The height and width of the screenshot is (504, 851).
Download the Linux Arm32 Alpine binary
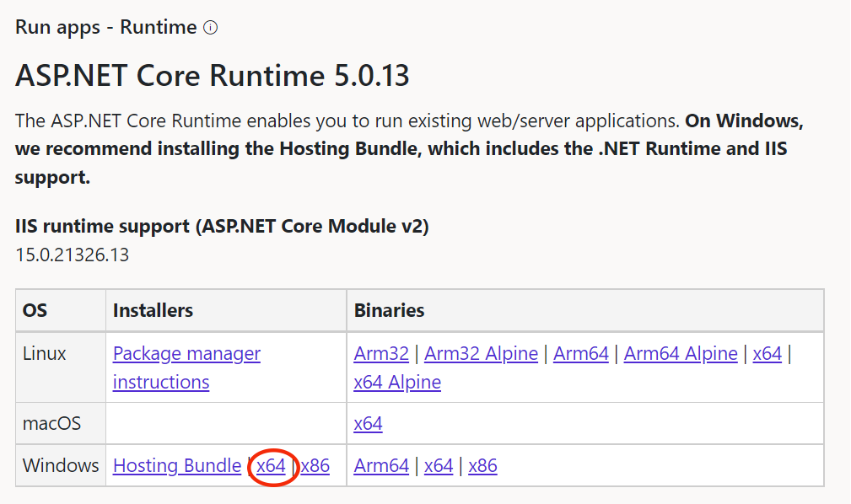pyautogui.click(x=481, y=354)
